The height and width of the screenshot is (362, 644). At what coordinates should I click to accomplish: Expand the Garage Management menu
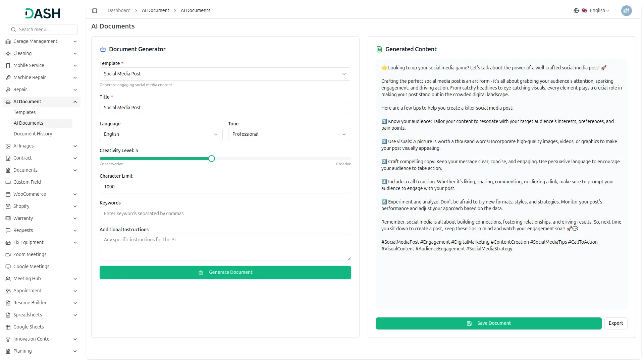coord(75,42)
